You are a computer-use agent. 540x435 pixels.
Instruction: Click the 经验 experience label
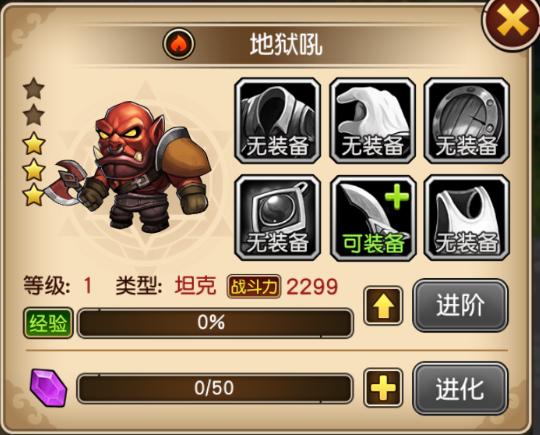point(48,323)
